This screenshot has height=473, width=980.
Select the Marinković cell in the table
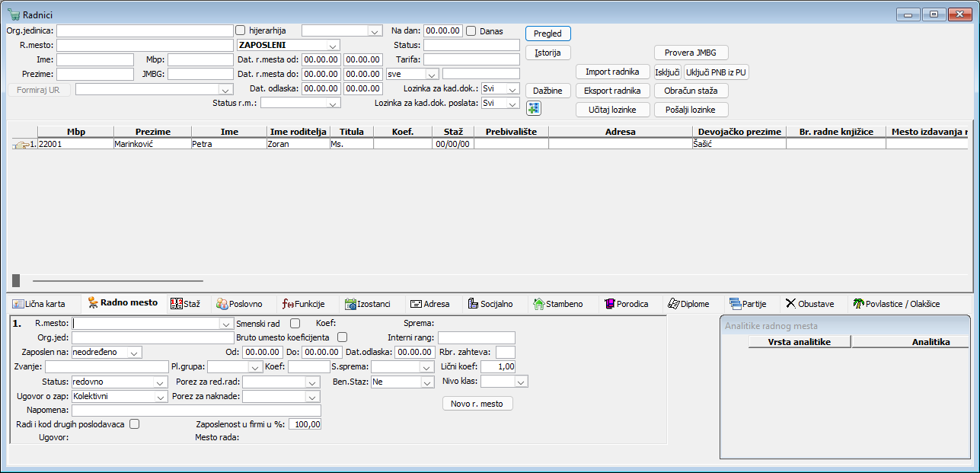152,143
